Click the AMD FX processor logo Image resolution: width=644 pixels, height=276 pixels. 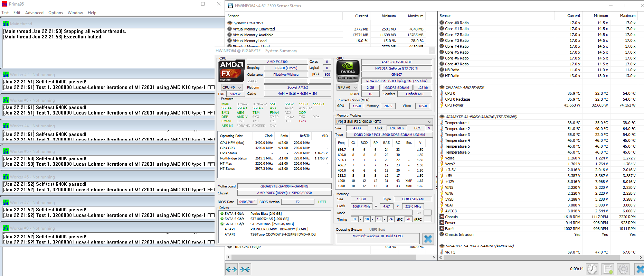(231, 71)
